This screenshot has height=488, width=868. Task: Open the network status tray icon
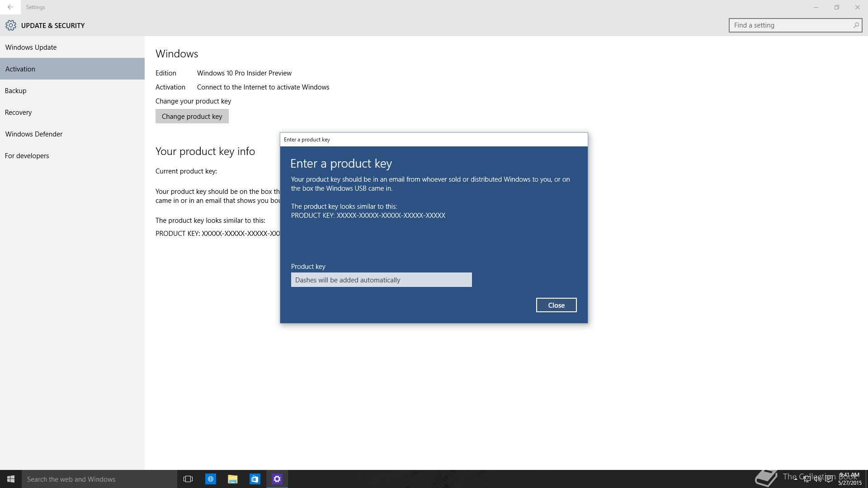click(807, 479)
